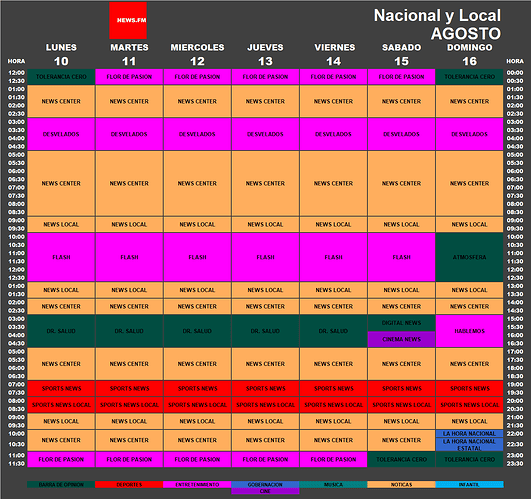Select Sabado CINEMA NEWS cell
Image resolution: width=531 pixels, height=499 pixels.
(401, 339)
